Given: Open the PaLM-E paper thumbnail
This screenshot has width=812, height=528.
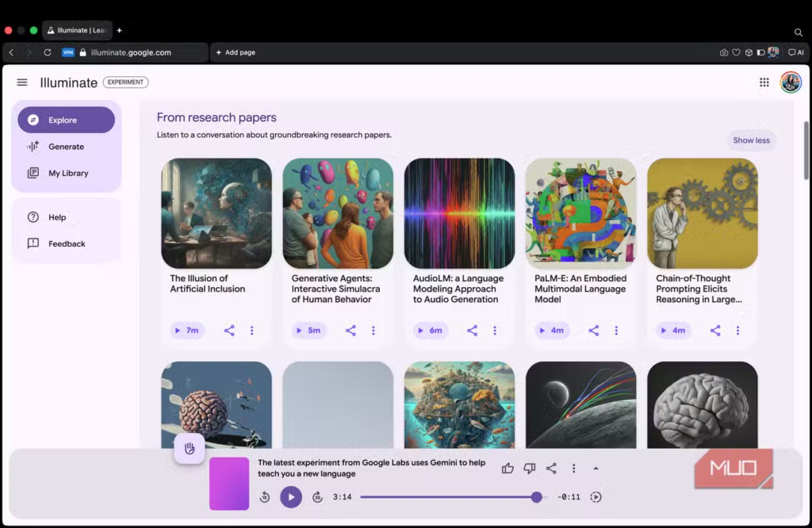Looking at the screenshot, I should (580, 213).
